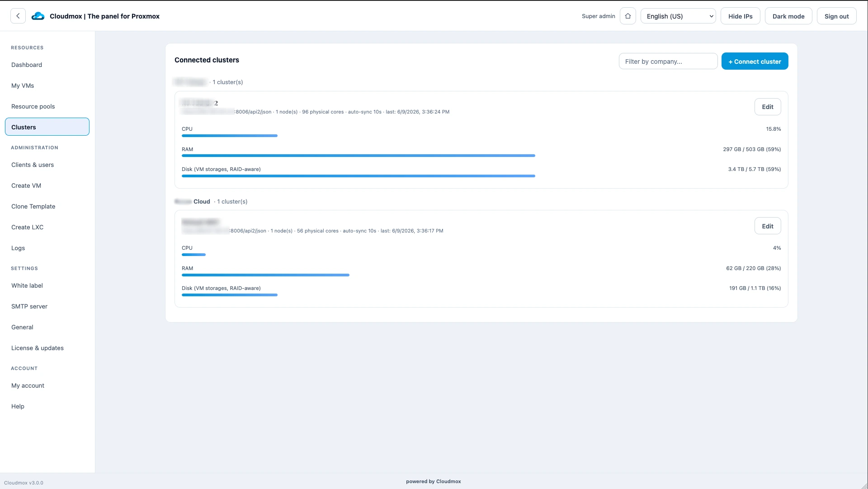Screen dimensions: 868x489
Task: Open SMTP server settings
Action: [x=47, y=306]
